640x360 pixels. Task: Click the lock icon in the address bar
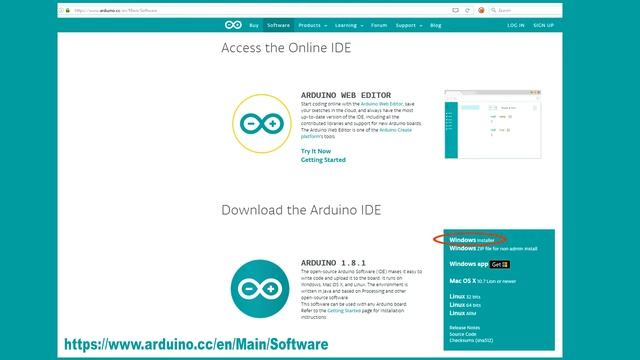pyautogui.click(x=68, y=10)
